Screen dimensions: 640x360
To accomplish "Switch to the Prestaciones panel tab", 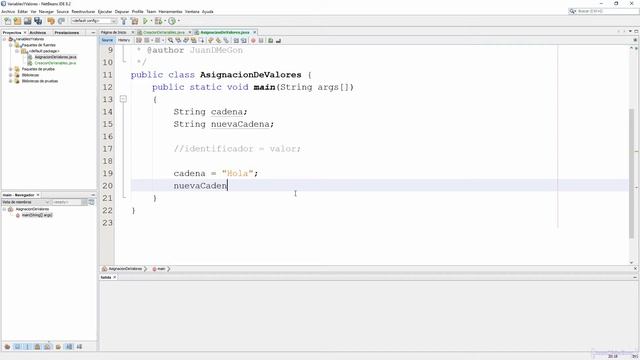I will [67, 32].
